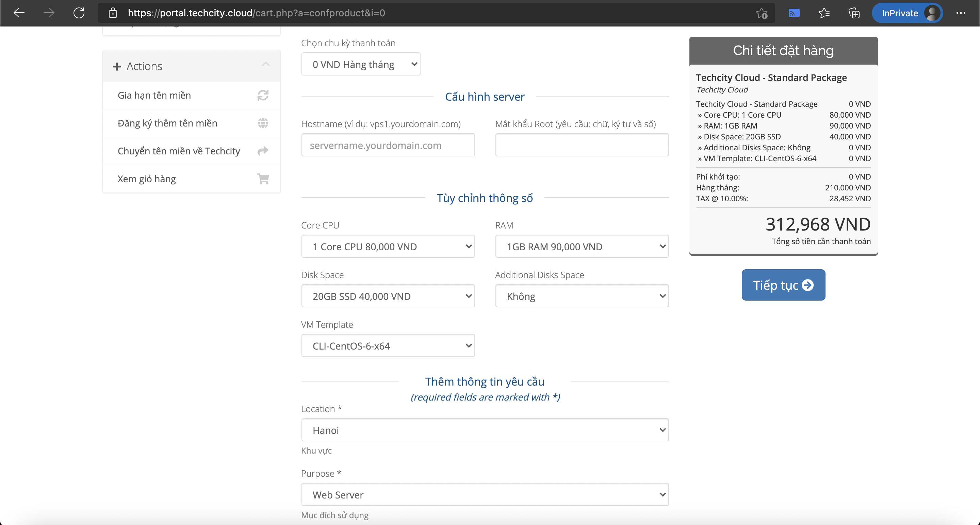Click the Tùy chỉnh thông số section heading
The image size is (980, 525).
point(485,198)
